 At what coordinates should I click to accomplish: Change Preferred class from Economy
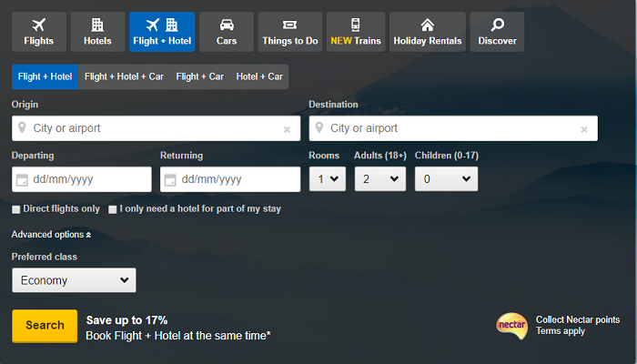(x=74, y=280)
